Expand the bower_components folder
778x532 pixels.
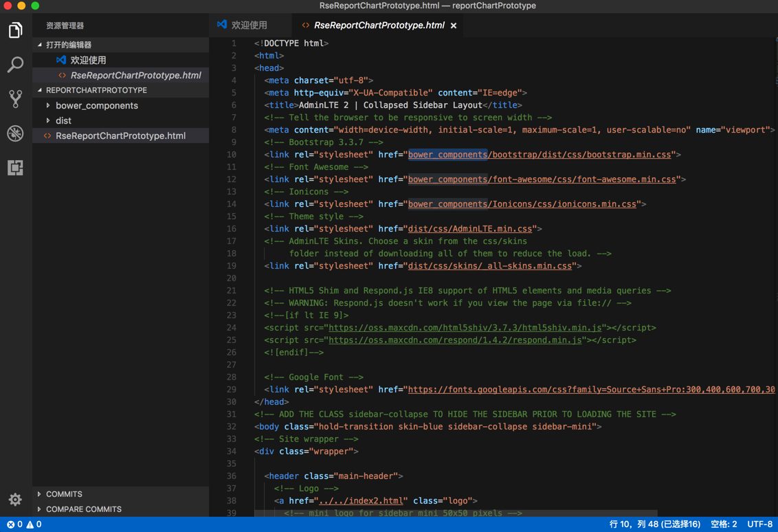point(96,106)
